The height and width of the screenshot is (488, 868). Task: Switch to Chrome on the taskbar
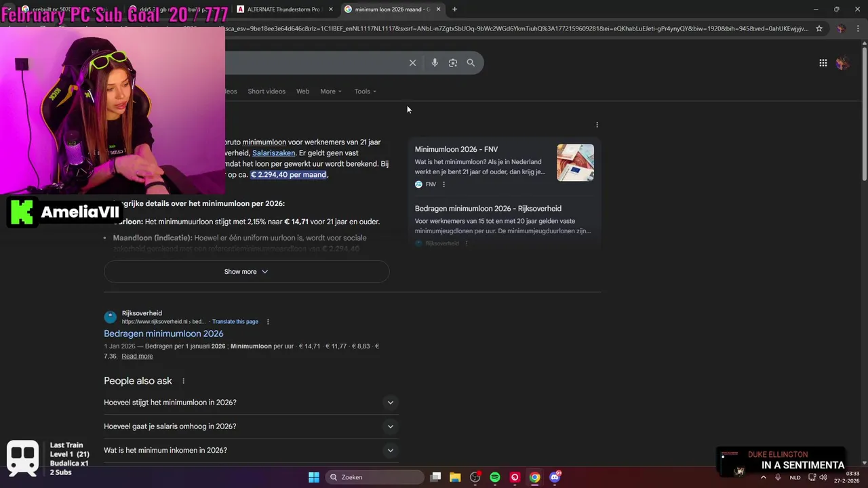pyautogui.click(x=535, y=477)
